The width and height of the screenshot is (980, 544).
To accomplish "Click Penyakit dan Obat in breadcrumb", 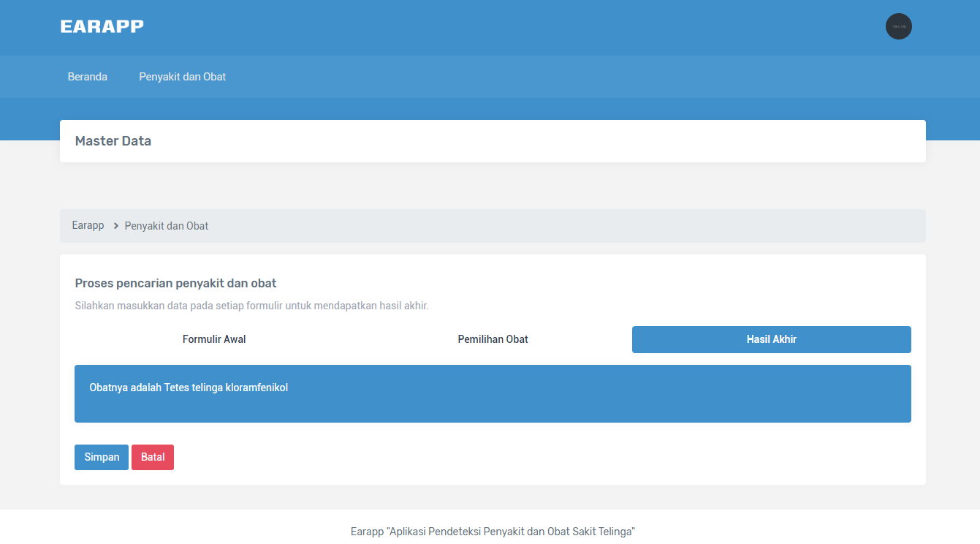I will [x=166, y=226].
